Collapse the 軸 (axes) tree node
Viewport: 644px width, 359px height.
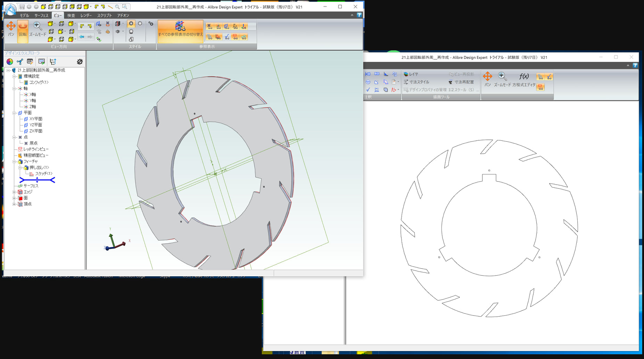pos(14,89)
